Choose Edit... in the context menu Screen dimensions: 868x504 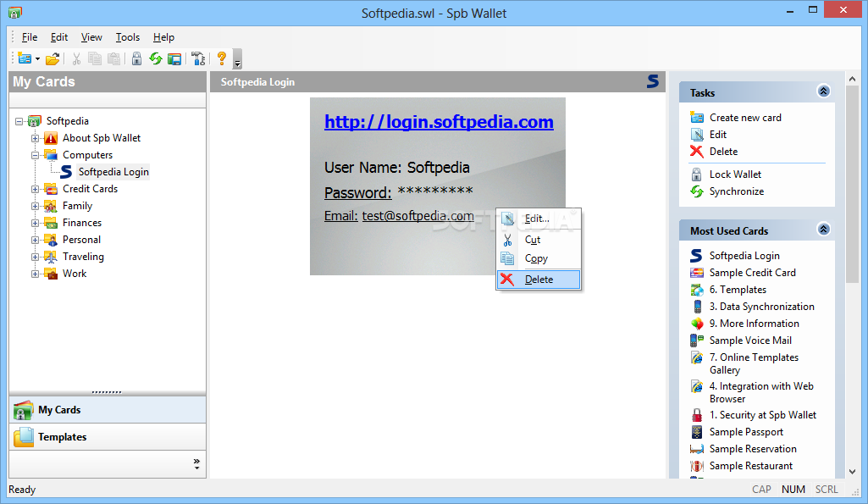539,219
